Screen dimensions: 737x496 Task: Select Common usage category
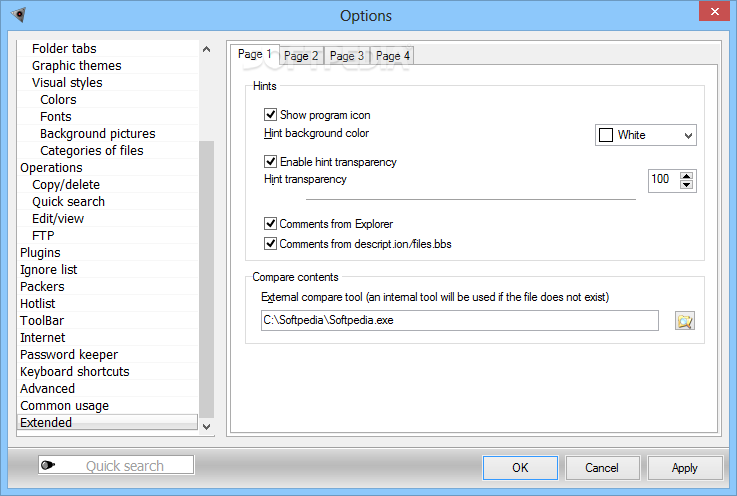coord(108,405)
